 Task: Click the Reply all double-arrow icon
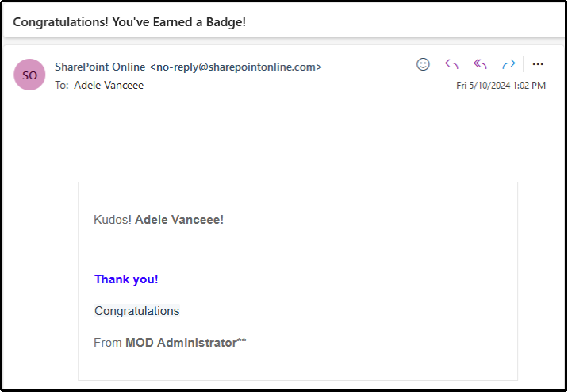(x=480, y=64)
